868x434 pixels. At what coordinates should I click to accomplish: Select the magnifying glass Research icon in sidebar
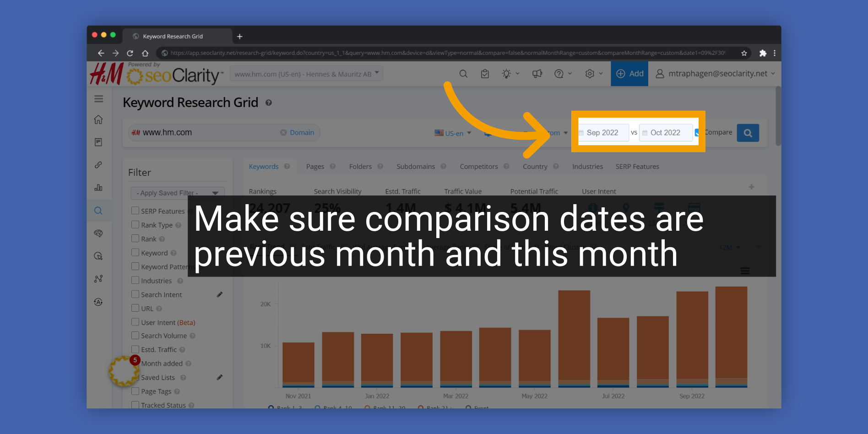point(98,211)
